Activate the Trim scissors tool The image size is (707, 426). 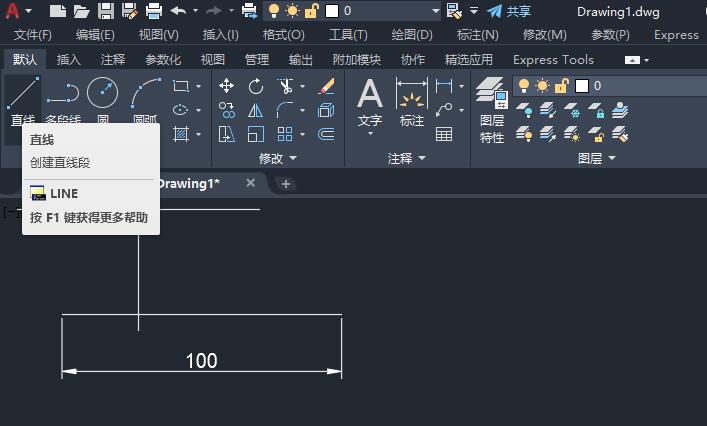285,86
